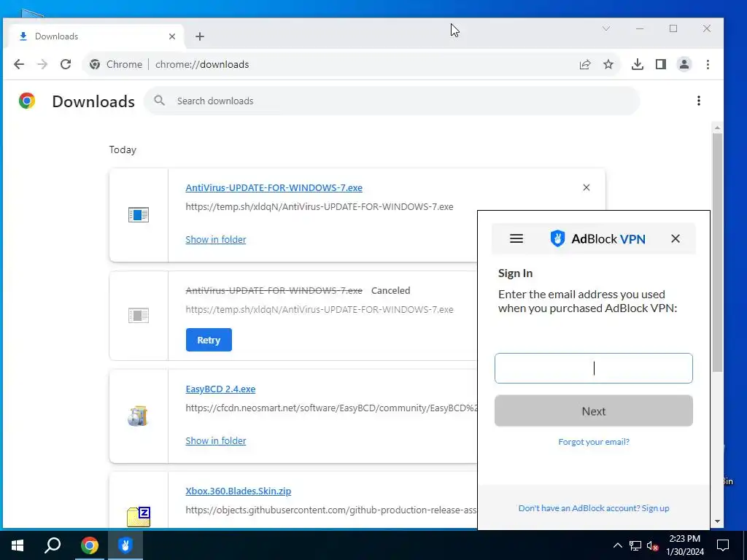The width and height of the screenshot is (747, 560).
Task: Open the Xbox.360.Blades.Skin.zip link
Action: (239, 491)
